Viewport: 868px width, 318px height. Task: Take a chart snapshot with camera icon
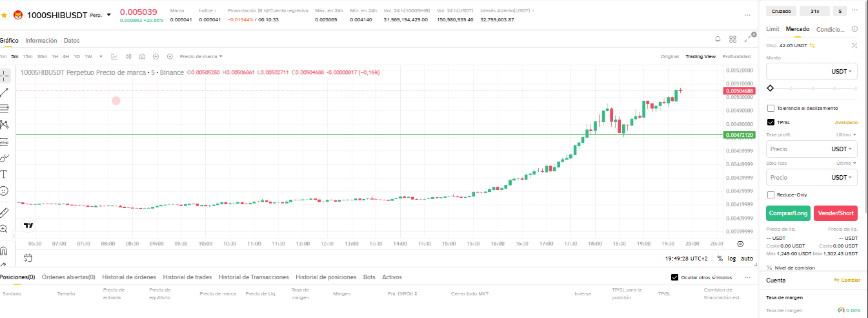click(142, 56)
